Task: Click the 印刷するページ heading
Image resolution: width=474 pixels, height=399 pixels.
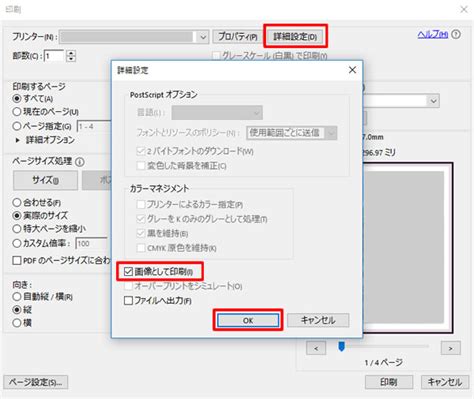Action: click(x=39, y=87)
